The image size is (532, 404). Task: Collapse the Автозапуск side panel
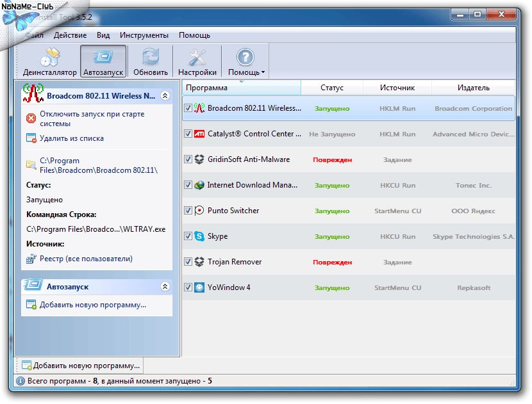point(165,286)
